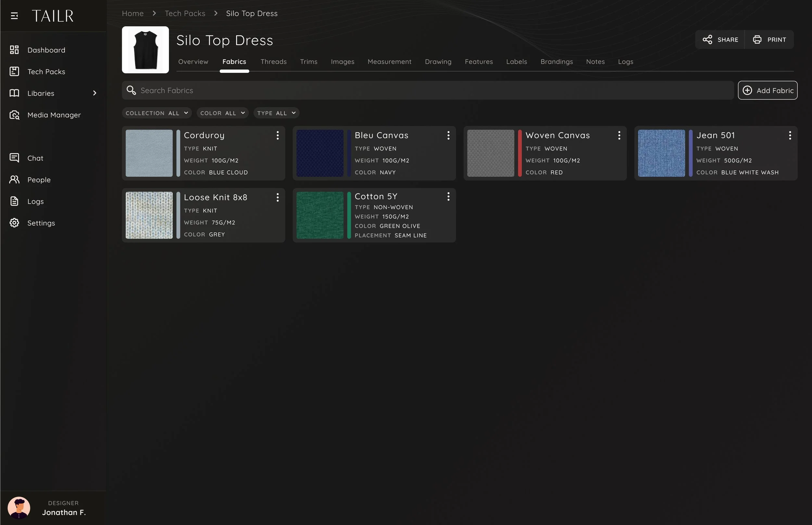812x525 pixels.
Task: Click the Share button
Action: [720, 40]
